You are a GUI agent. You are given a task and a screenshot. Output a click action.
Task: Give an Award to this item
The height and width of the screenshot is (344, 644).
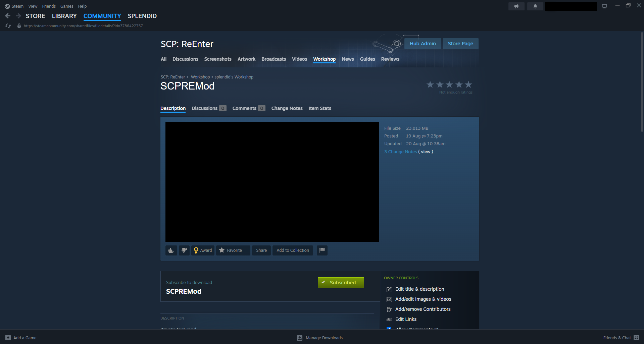pos(203,250)
